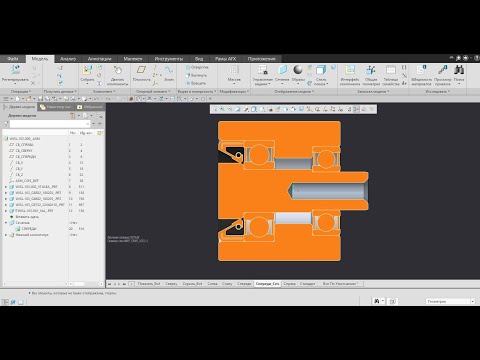This screenshot has width=480, height=360.
Task: Expand the Операции group dropdown
Action: point(21,91)
